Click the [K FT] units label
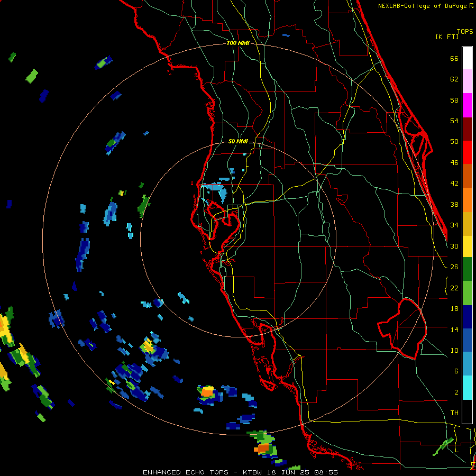 (x=447, y=36)
